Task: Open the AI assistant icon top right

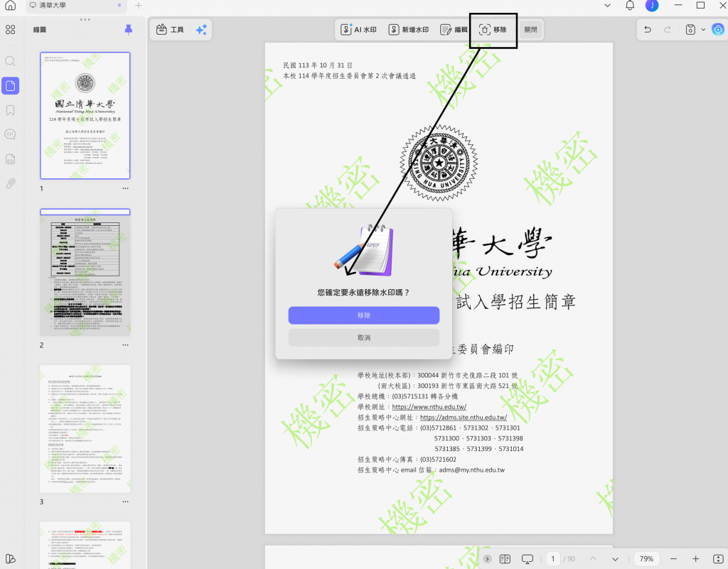Action: pos(718,30)
